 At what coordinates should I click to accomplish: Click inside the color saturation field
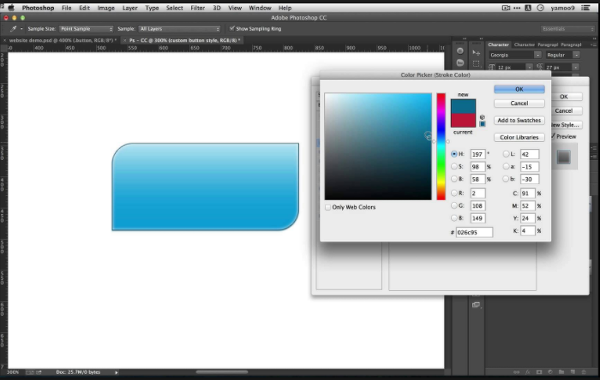(x=378, y=147)
